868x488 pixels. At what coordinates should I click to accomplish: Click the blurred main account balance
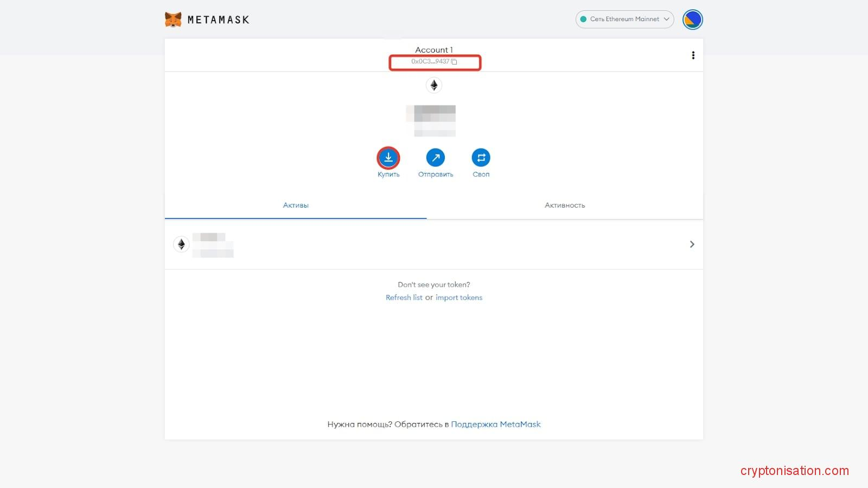coord(434,120)
